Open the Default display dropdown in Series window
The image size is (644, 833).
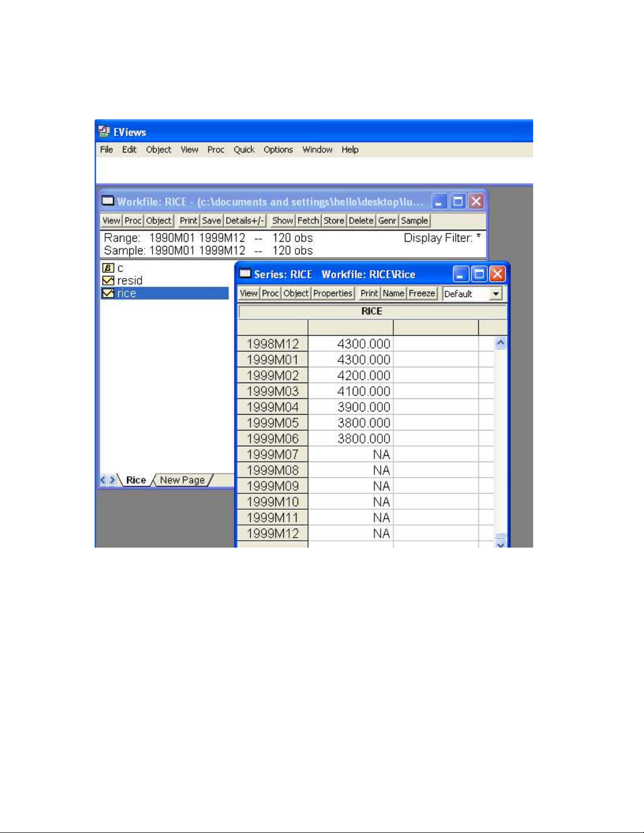click(x=496, y=294)
